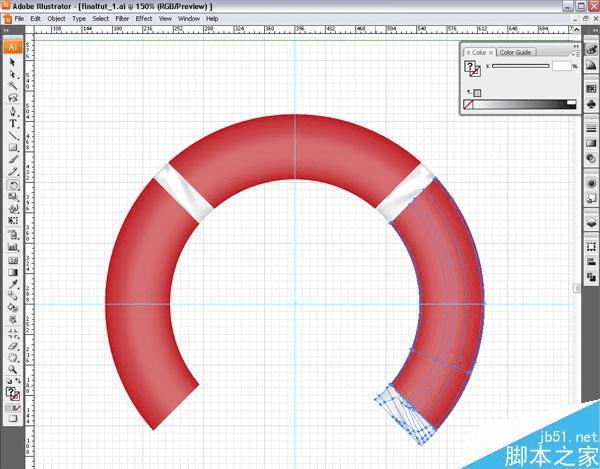This screenshot has width=600, height=469.
Task: Select the Column Graph tool
Action: click(13, 247)
